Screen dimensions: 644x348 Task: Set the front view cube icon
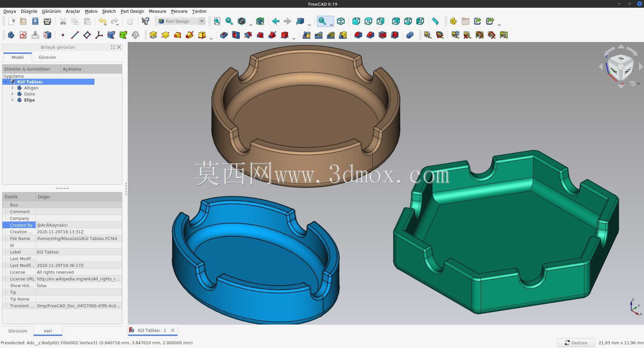(356, 22)
